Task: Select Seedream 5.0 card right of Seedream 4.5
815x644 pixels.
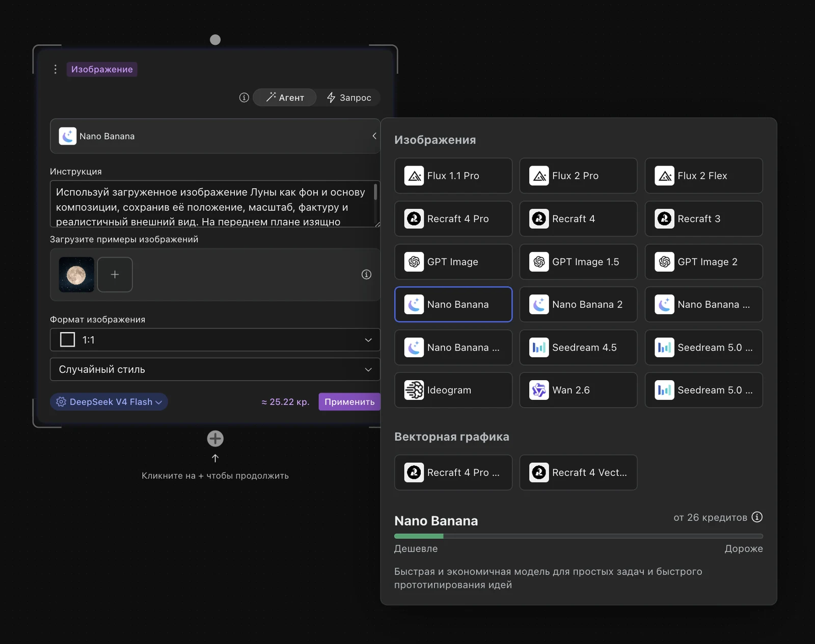Action: point(703,347)
